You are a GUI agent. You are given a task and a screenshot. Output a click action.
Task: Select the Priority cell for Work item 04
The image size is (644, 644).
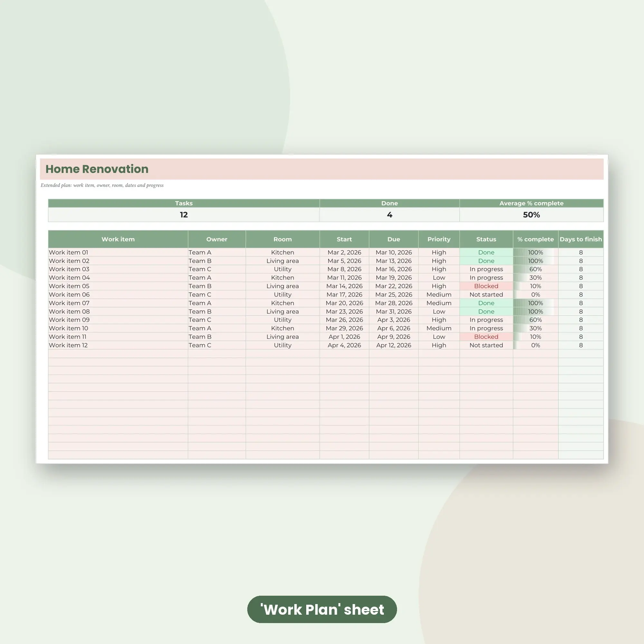click(x=439, y=277)
